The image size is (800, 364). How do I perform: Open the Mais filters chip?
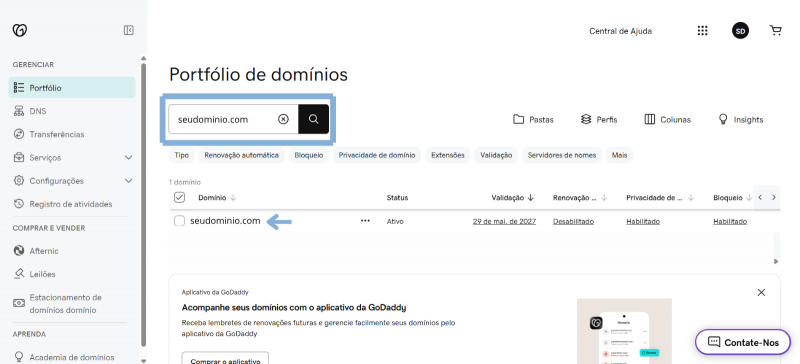tap(619, 155)
